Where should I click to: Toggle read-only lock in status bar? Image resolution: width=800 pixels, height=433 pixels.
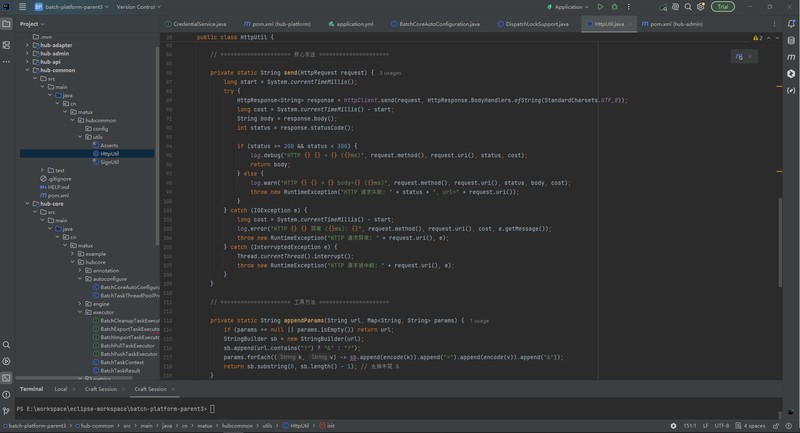click(x=776, y=426)
